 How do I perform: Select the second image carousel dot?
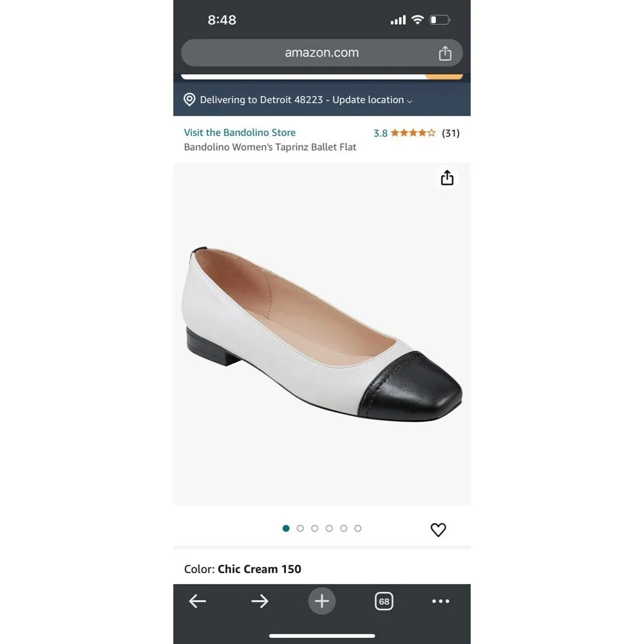pyautogui.click(x=300, y=528)
